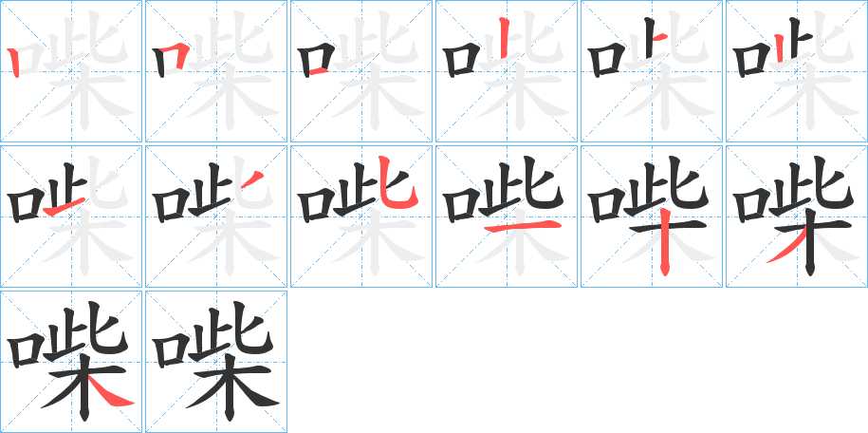Image resolution: width=868 pixels, height=433 pixels.
Task: Open the panel with red vertical of 木
Action: pyautogui.click(x=652, y=216)
